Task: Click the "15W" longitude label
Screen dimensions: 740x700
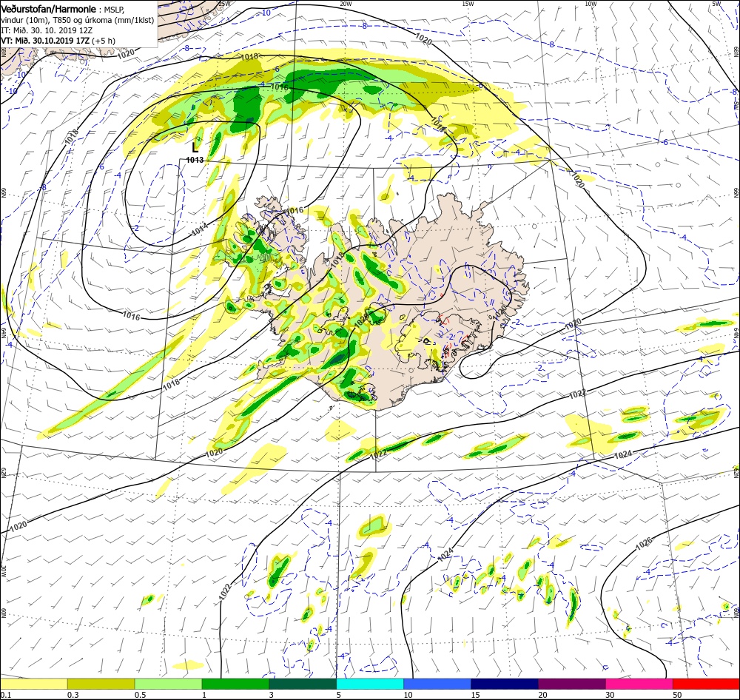Action: [x=468, y=4]
